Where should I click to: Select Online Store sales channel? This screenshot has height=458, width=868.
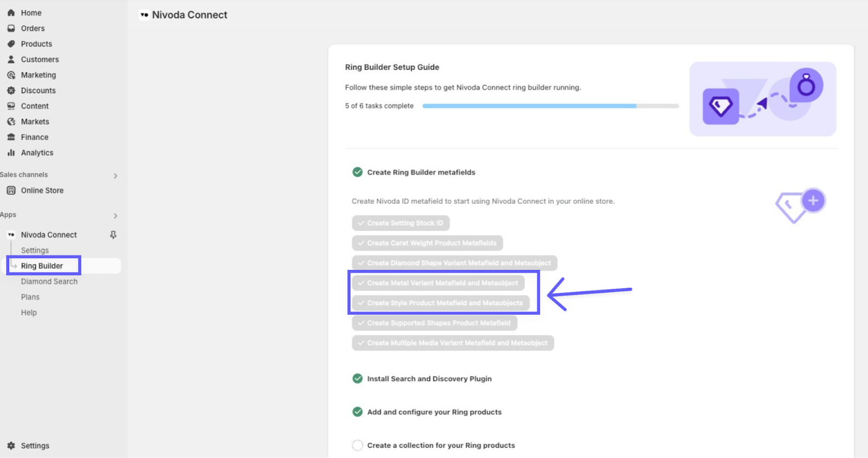(x=42, y=190)
